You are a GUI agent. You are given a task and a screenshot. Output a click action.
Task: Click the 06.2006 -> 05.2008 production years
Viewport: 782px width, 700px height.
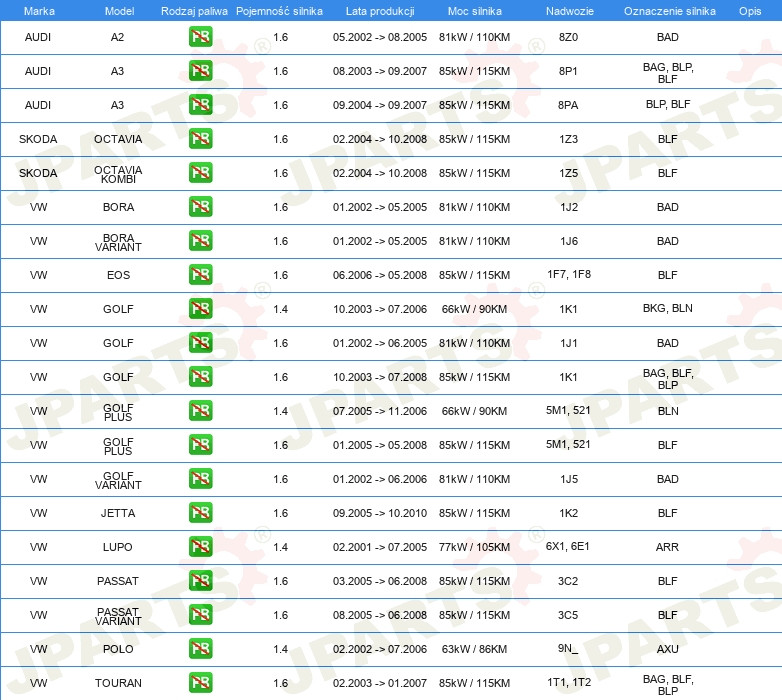tap(380, 275)
